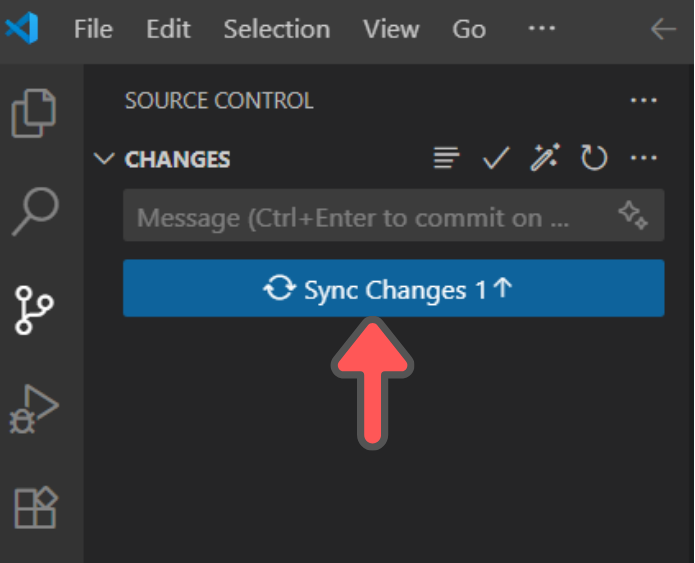Viewport: 695px width, 563px height.
Task: Open the Selection menu
Action: [277, 29]
